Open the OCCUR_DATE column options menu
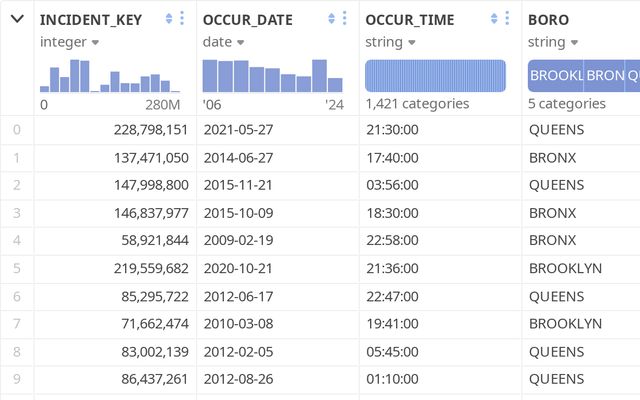The width and height of the screenshot is (640, 400). (x=345, y=19)
